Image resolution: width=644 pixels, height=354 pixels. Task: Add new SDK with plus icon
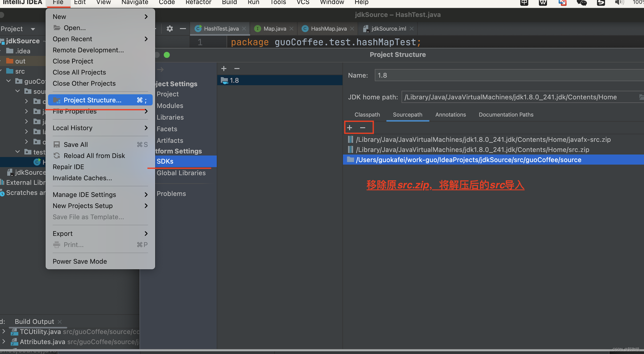tap(224, 69)
